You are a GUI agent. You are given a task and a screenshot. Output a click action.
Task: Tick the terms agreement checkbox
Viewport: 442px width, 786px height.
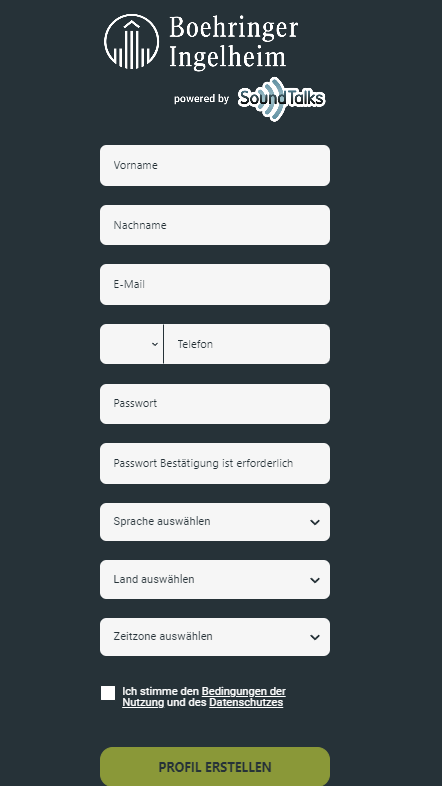pyautogui.click(x=108, y=693)
